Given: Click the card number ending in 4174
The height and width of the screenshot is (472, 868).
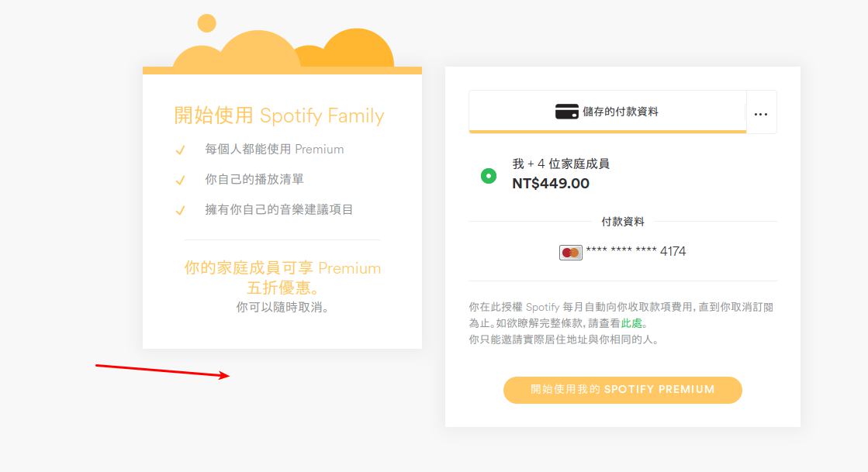Looking at the screenshot, I should (x=636, y=252).
